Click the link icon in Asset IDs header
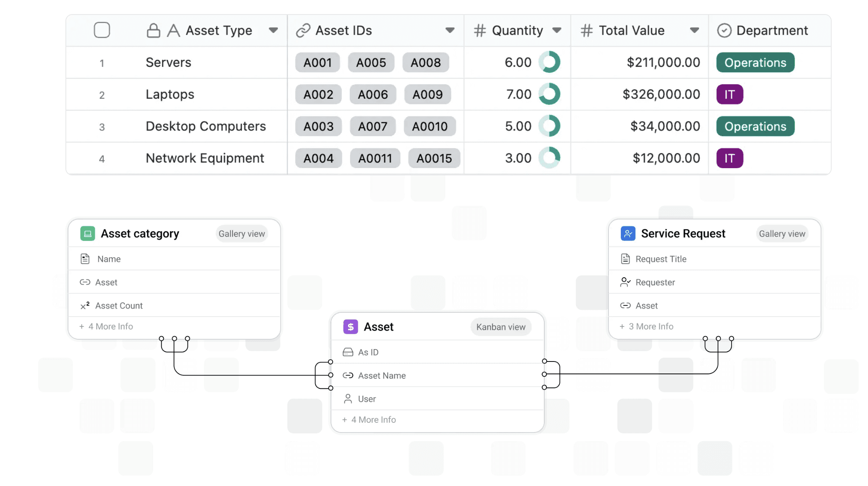The height and width of the screenshot is (486, 868). pos(303,30)
